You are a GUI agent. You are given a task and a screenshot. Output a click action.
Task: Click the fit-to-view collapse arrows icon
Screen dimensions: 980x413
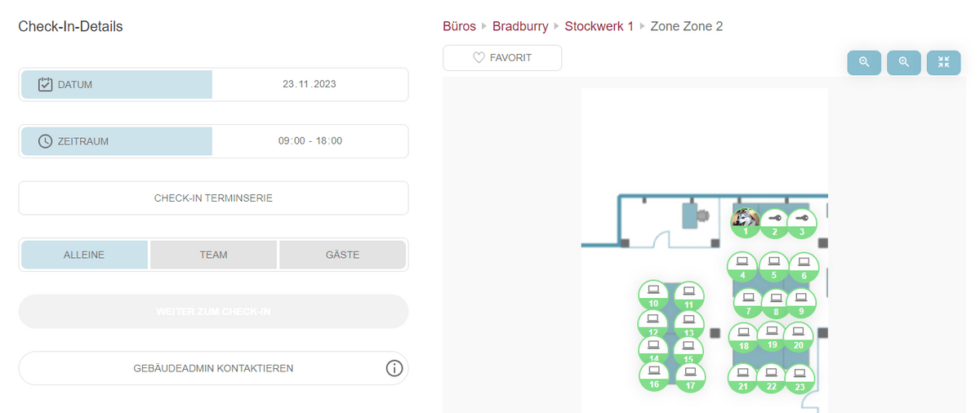click(x=943, y=63)
